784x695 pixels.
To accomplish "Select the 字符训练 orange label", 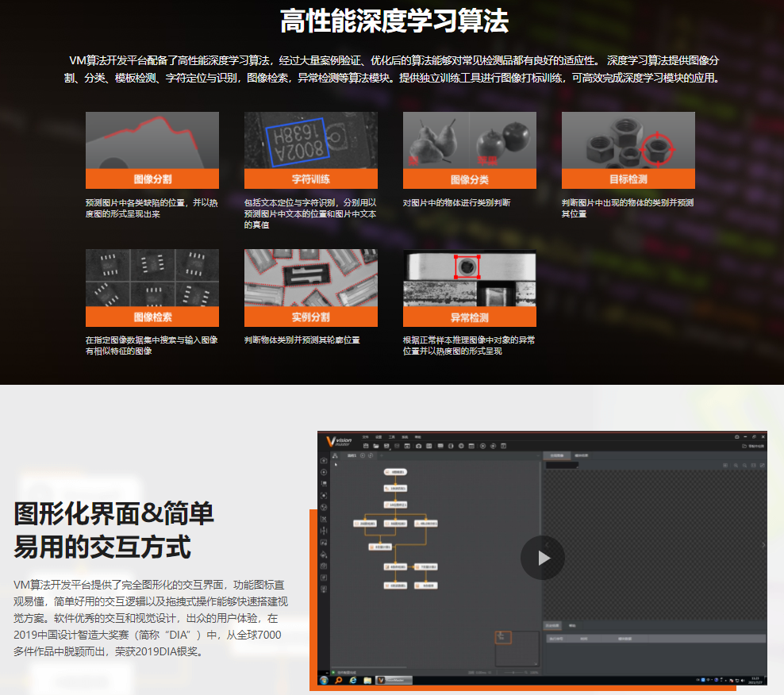I will click(311, 179).
